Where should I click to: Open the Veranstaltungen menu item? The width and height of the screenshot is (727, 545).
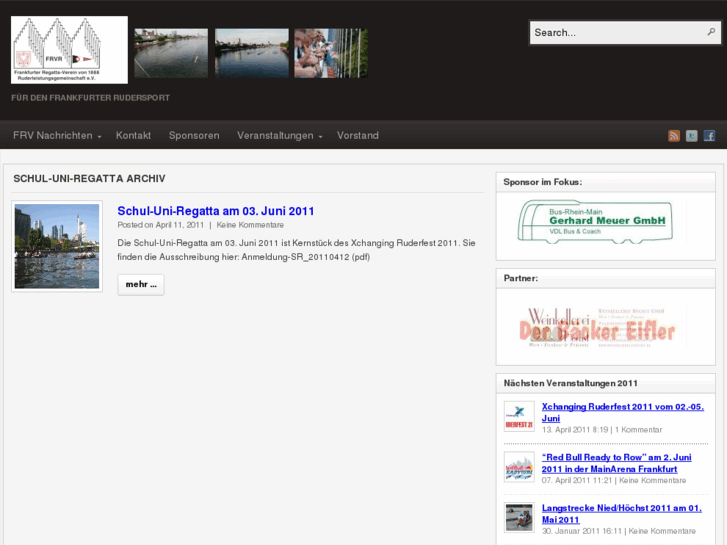point(275,135)
